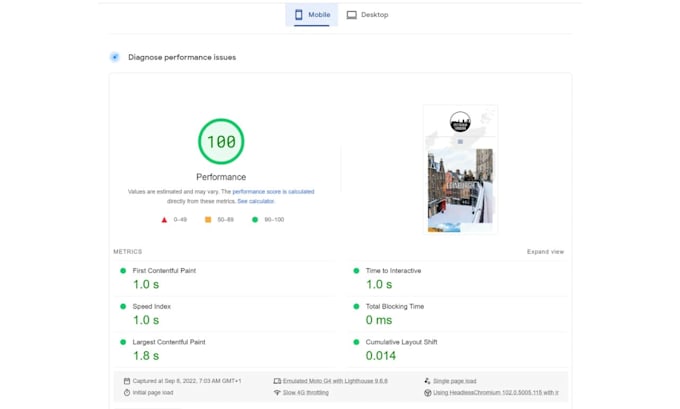Switch to the Mobile tab

(x=311, y=15)
